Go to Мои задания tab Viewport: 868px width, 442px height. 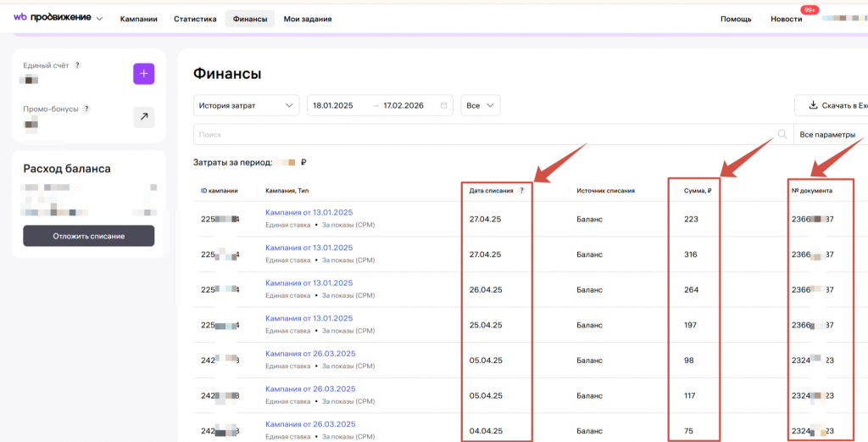[x=308, y=19]
